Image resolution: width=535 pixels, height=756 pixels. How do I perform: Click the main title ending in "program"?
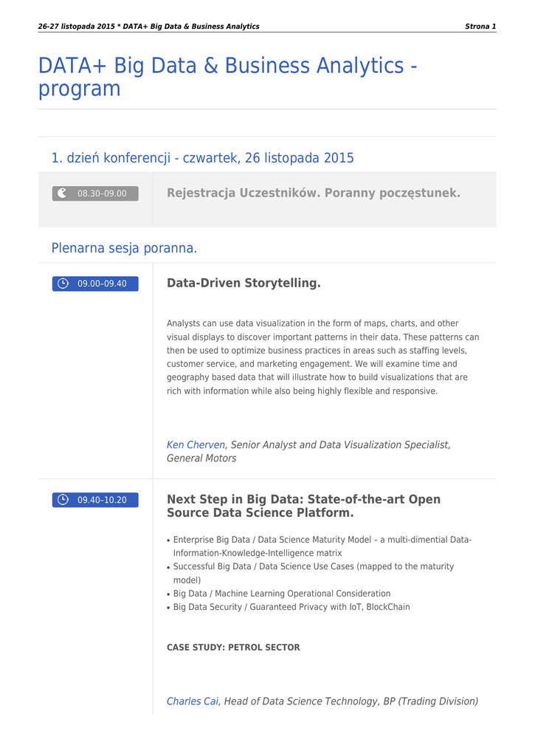pos(227,77)
